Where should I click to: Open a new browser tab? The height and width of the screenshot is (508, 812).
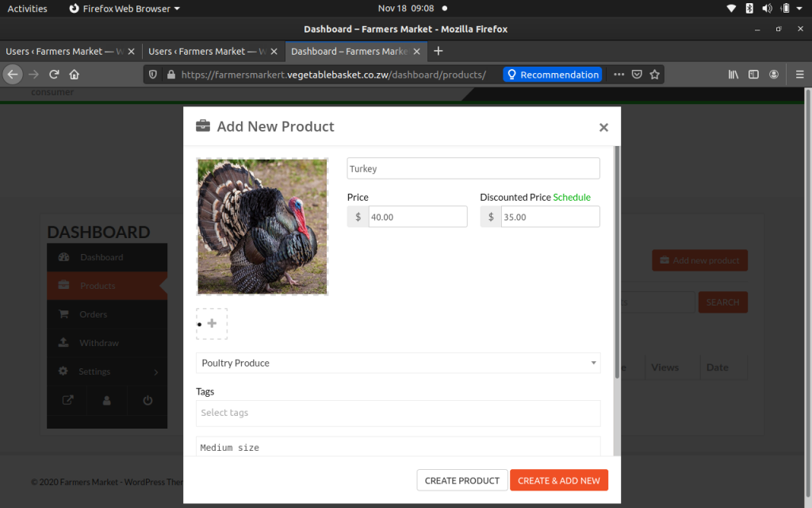439,51
